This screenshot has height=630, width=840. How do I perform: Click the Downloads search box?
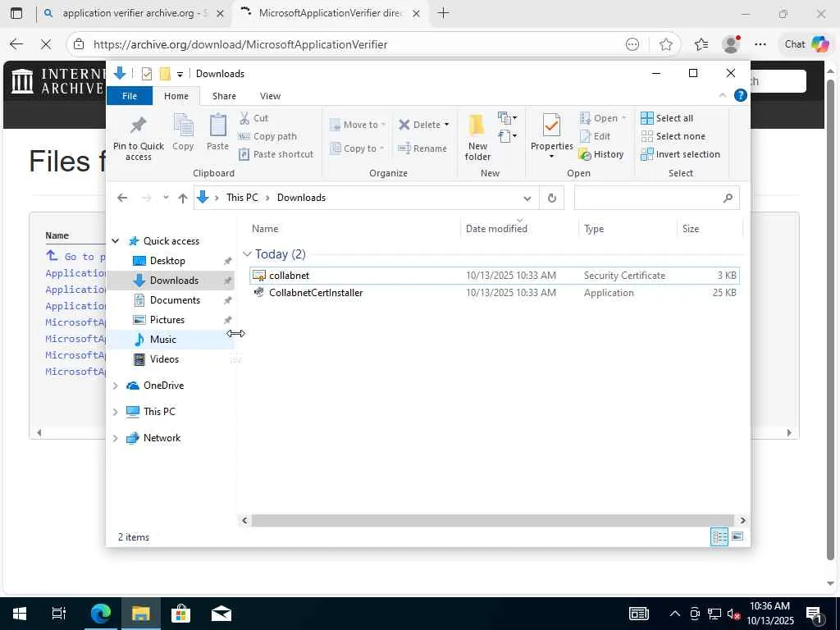coord(657,198)
